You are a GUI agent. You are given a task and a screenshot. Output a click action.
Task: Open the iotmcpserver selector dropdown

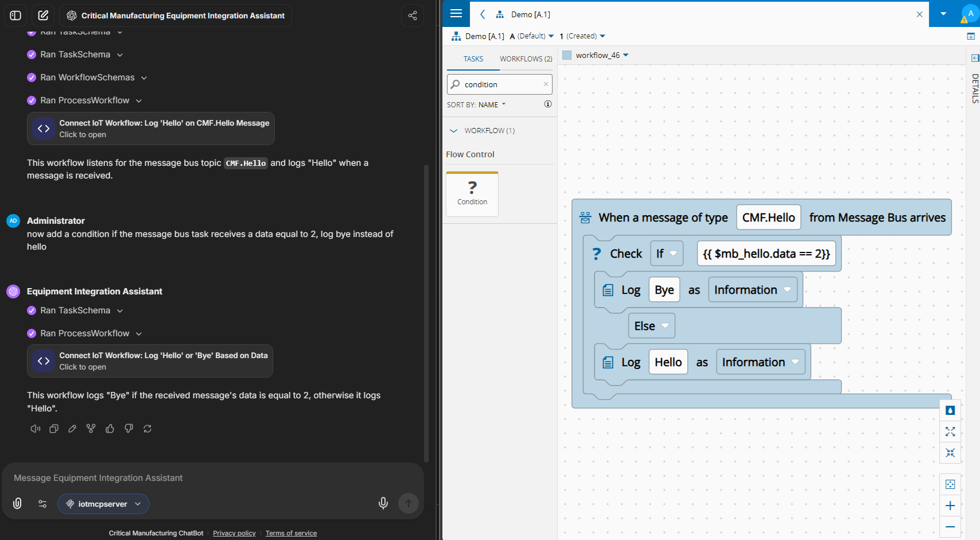tap(103, 504)
